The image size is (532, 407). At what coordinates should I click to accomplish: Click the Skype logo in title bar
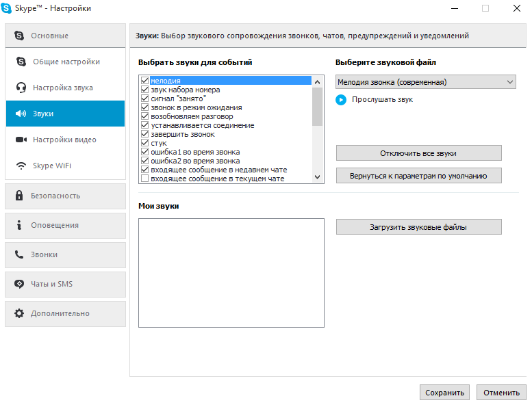(6, 8)
